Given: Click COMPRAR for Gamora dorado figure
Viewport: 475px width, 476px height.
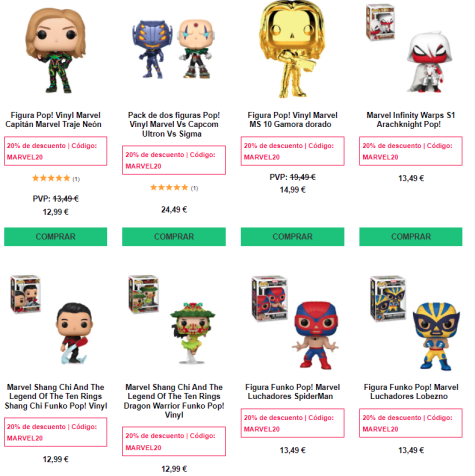Looking at the screenshot, I should click(292, 237).
